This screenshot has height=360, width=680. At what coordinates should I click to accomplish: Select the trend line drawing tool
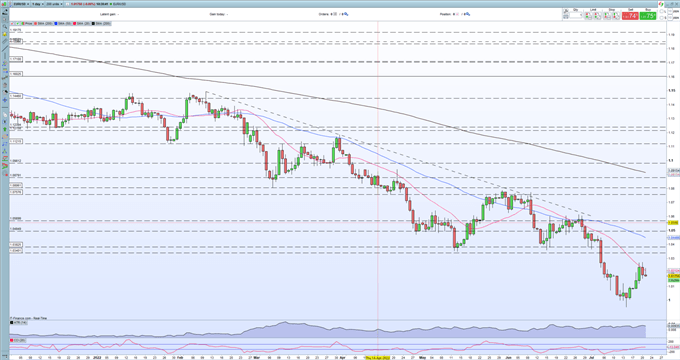click(x=5, y=48)
